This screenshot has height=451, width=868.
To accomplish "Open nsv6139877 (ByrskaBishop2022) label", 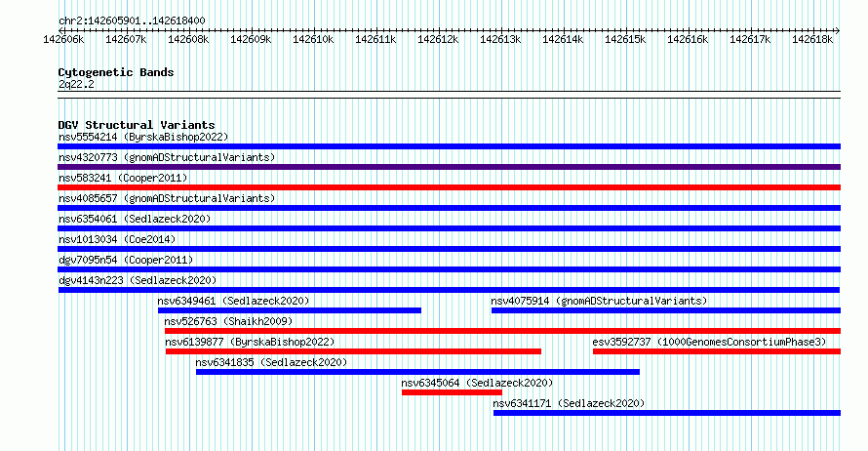I will coord(250,342).
